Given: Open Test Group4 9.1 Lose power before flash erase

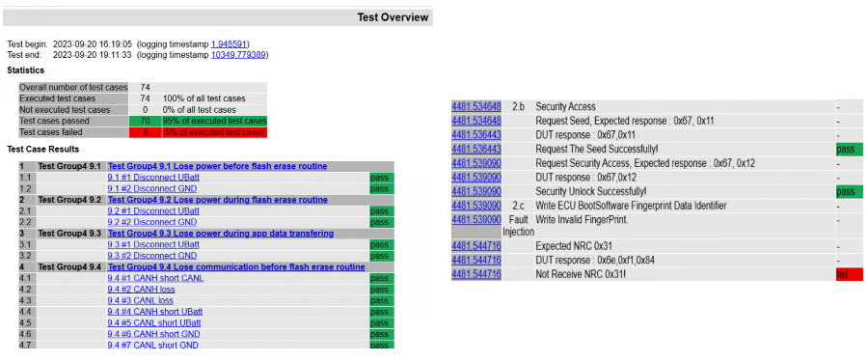Looking at the screenshot, I should coord(217,166).
